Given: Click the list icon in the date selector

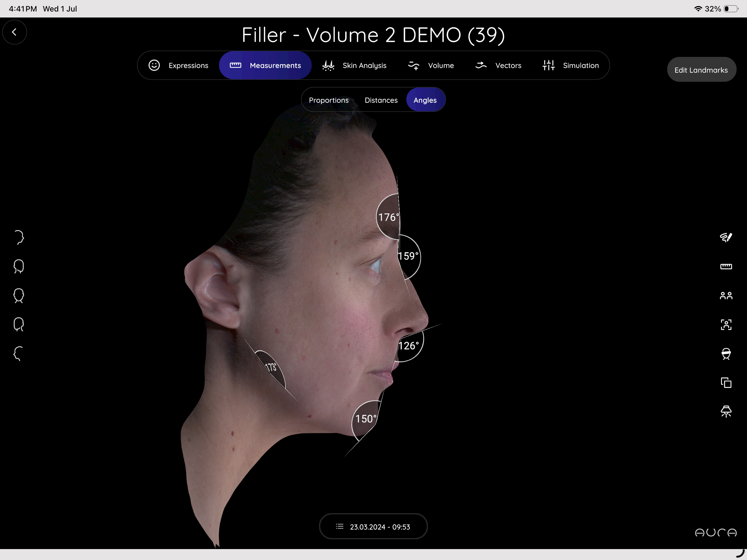Looking at the screenshot, I should point(340,527).
